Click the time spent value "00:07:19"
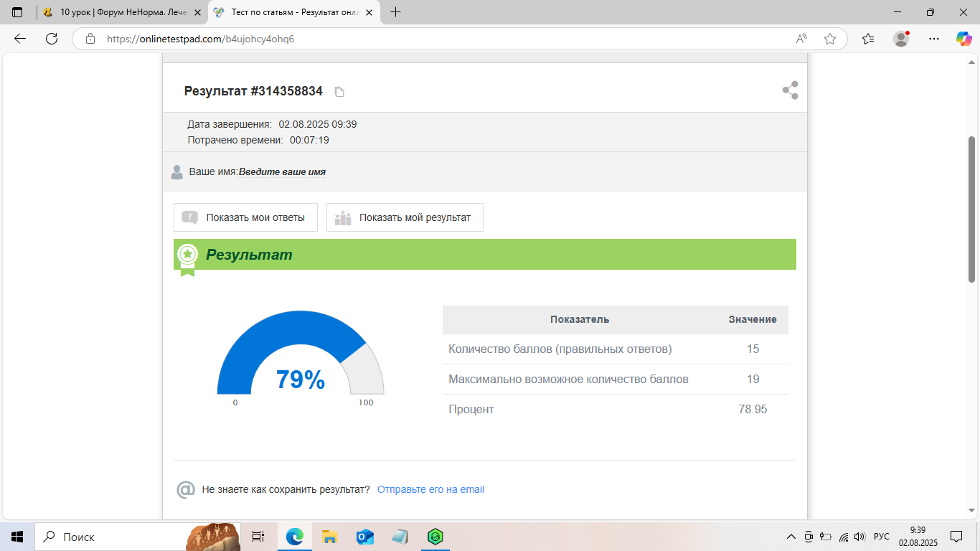 (x=309, y=140)
